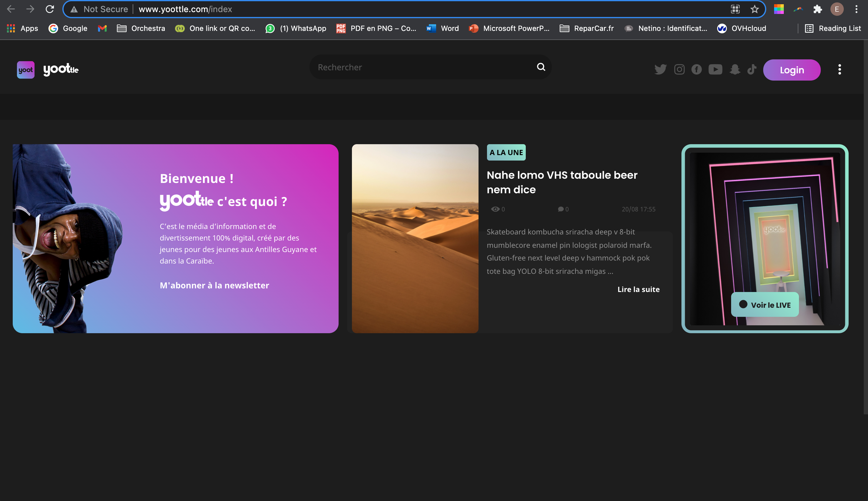Expand the site's three-dot menu

(840, 69)
